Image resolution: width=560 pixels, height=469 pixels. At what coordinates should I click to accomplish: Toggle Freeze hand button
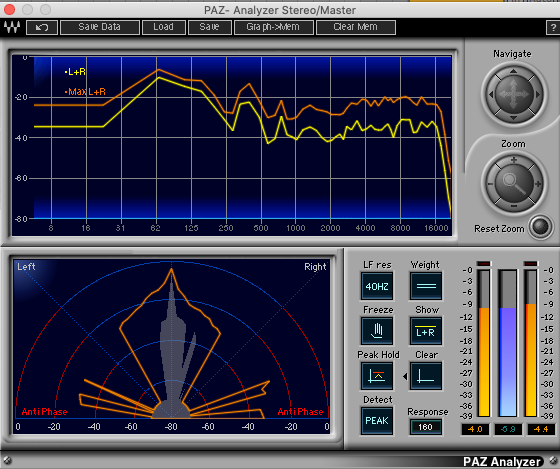coord(377,331)
